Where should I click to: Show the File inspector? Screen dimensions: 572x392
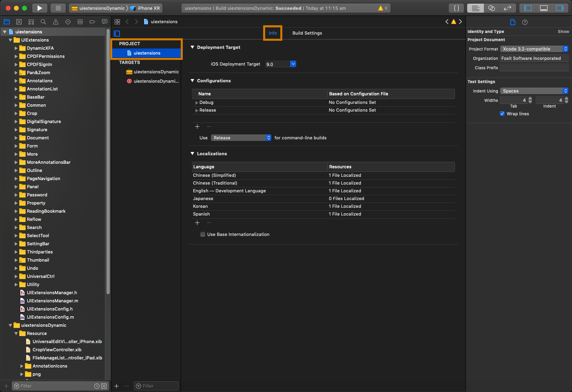[513, 22]
